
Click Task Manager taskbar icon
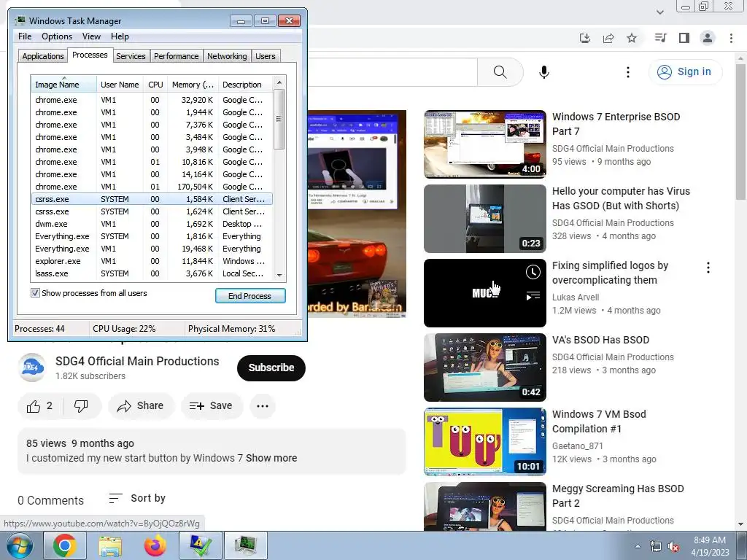pyautogui.click(x=246, y=545)
